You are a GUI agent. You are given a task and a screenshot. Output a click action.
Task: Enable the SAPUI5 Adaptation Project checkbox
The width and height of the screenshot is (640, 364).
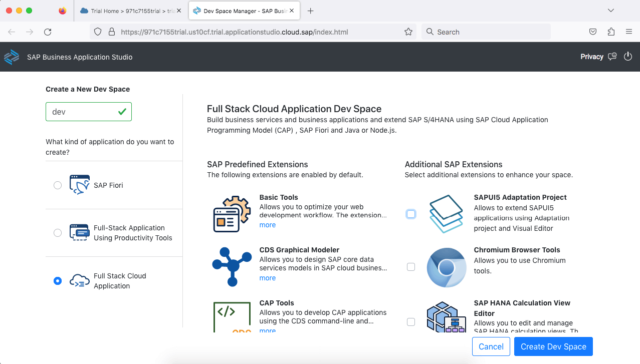point(411,214)
